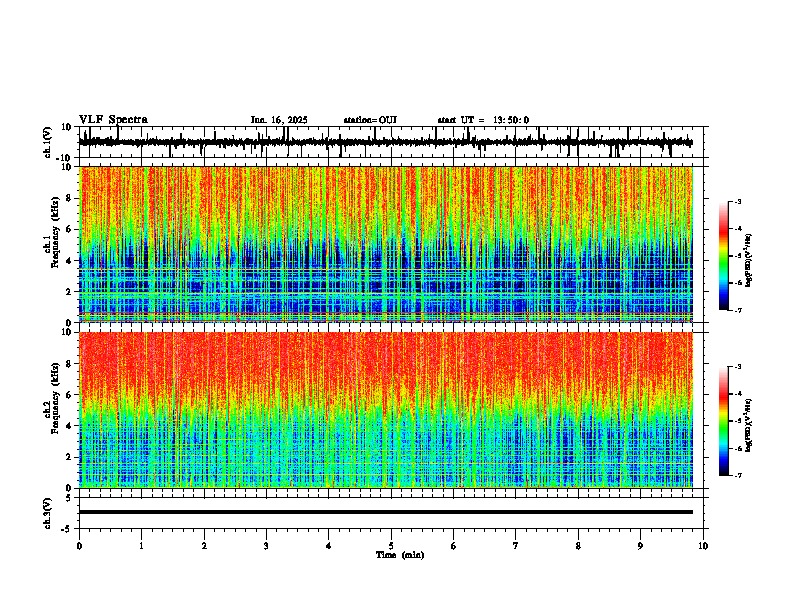Click the "-5" tick on ch.1 colorbar

click(737, 256)
